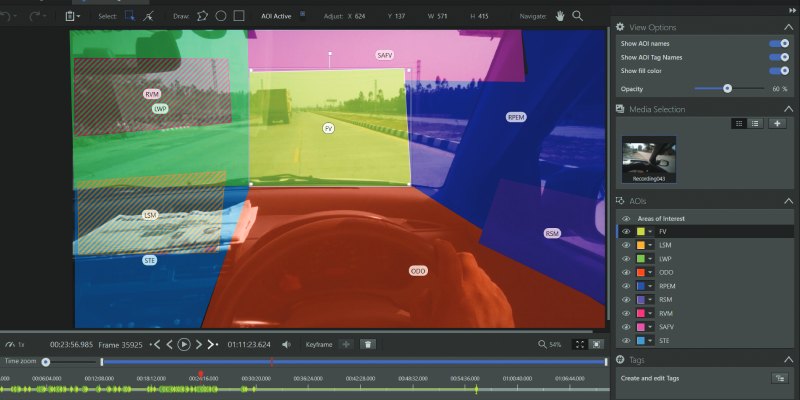Activate the hand pan Navigate tool
Viewport: 800px width, 400px height.
[x=560, y=16]
